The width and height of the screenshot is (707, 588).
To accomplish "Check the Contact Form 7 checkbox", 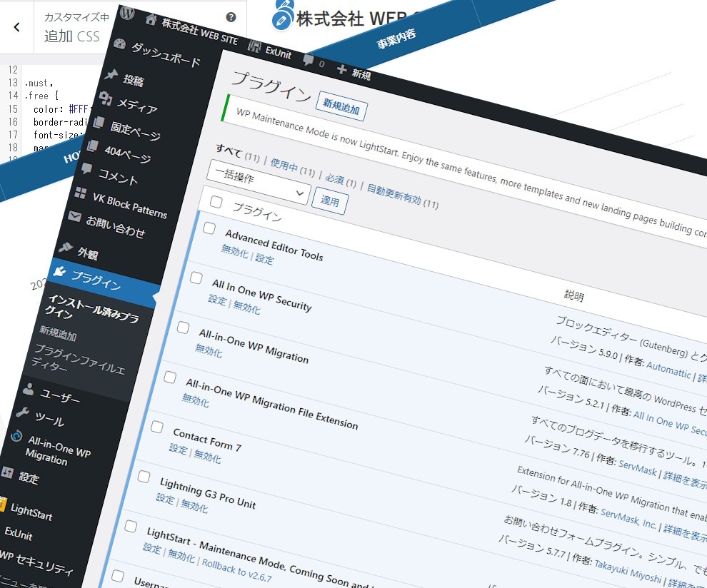I will click(x=157, y=427).
